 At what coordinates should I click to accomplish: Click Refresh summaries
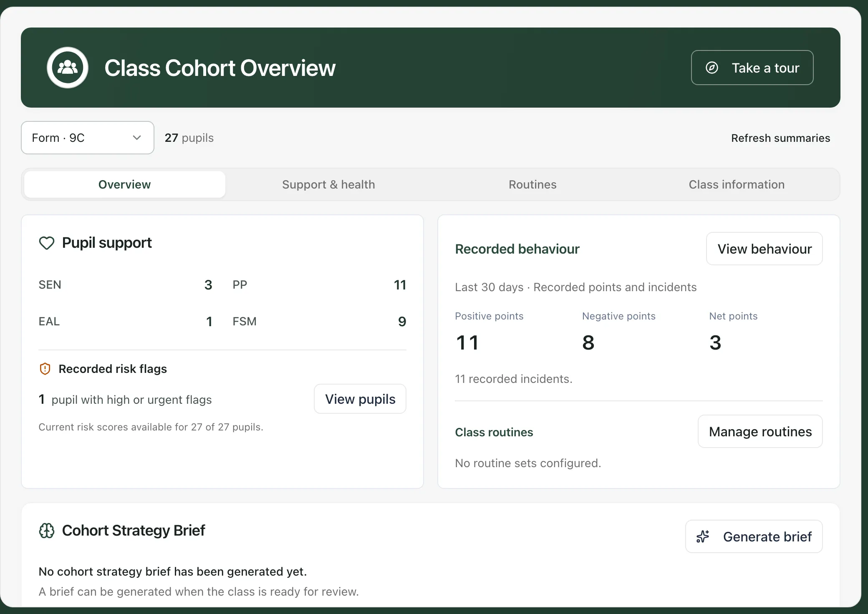pyautogui.click(x=780, y=138)
